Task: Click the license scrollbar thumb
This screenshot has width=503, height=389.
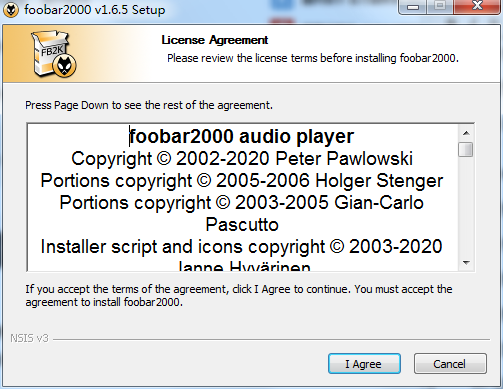Action: [466, 149]
